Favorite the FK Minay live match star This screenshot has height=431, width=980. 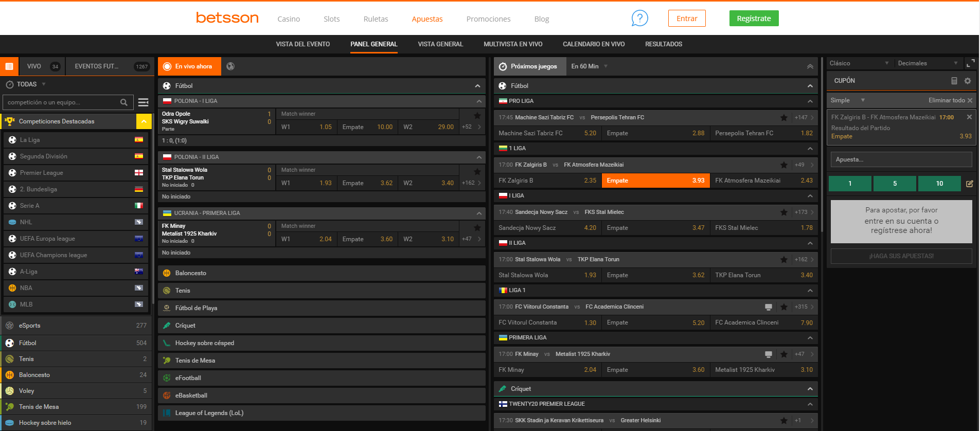point(477,228)
